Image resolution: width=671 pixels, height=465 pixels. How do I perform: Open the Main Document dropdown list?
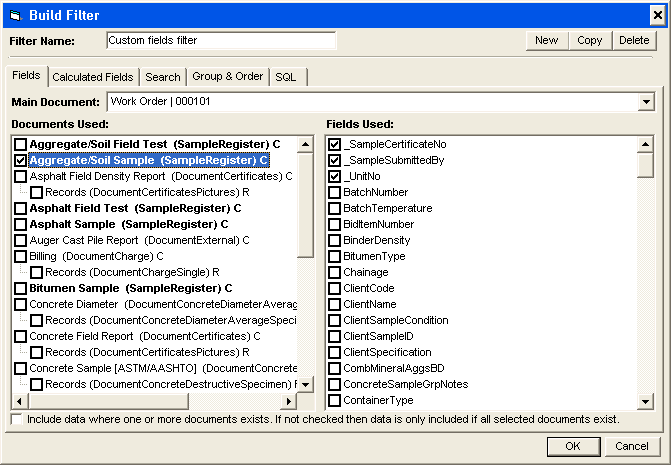click(646, 102)
